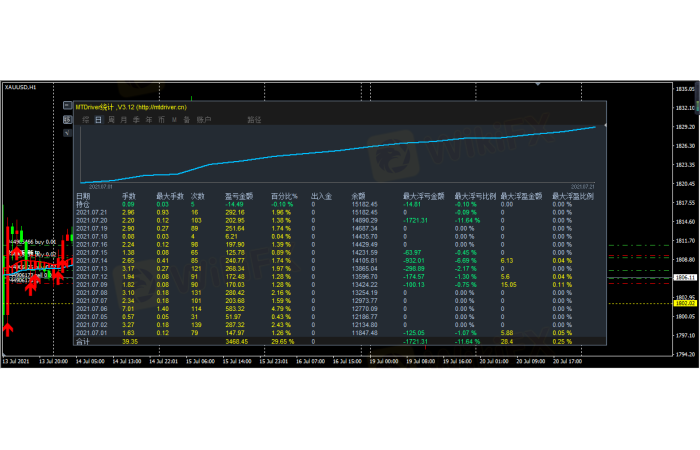
Task: Click the 最大浮亏金额 column header
Action: pos(424,196)
